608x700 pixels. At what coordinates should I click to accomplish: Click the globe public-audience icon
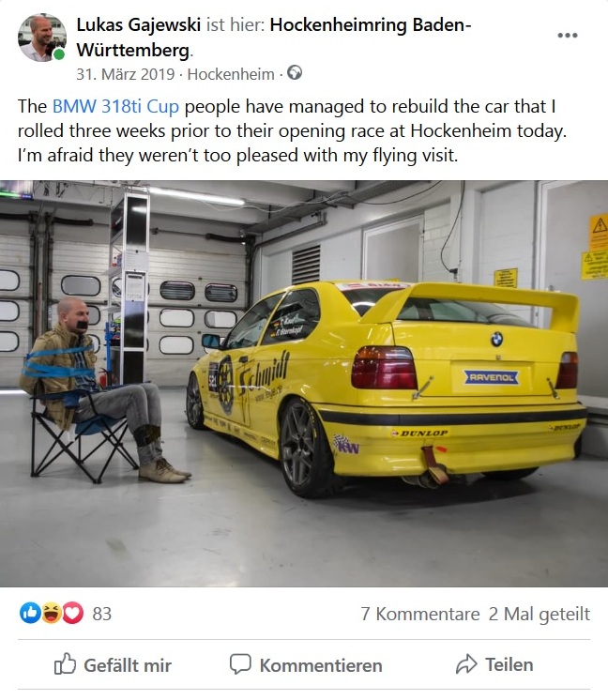coord(295,73)
